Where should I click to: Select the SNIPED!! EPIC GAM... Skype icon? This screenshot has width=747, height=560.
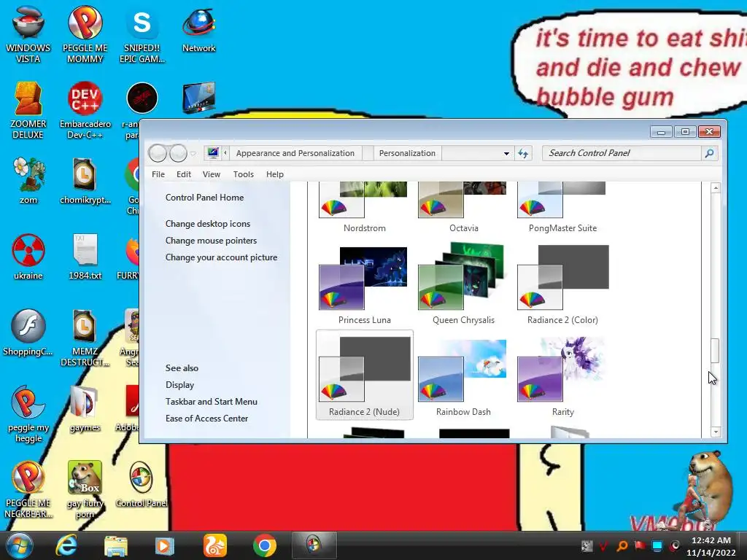pyautogui.click(x=142, y=34)
